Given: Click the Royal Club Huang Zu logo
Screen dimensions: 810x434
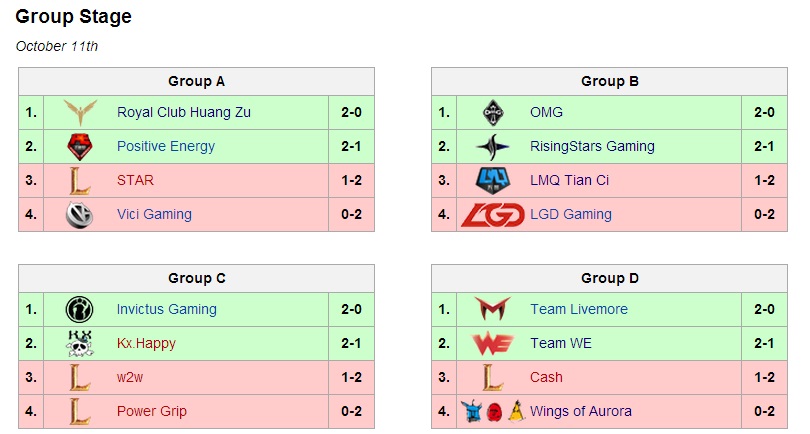Looking at the screenshot, I should click(79, 112).
